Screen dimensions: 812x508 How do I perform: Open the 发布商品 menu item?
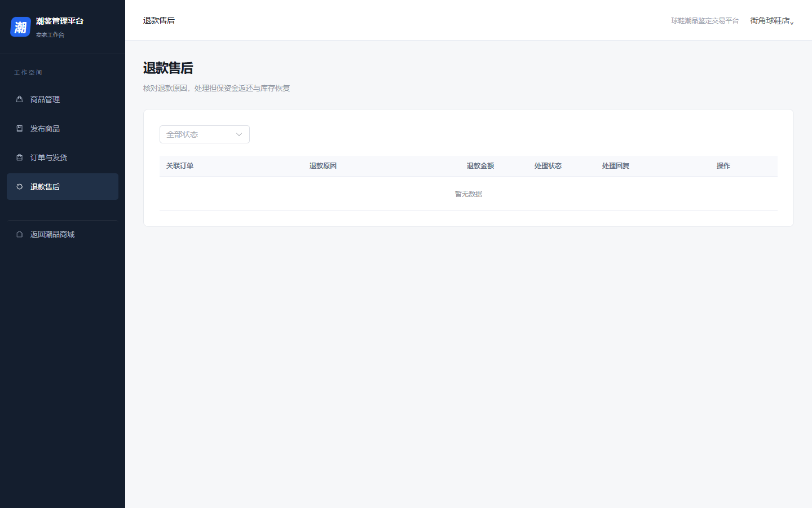coord(63,129)
